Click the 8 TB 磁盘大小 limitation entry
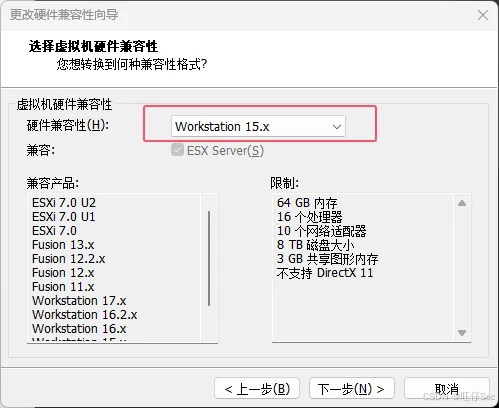Image resolution: width=499 pixels, height=408 pixels. tap(315, 245)
